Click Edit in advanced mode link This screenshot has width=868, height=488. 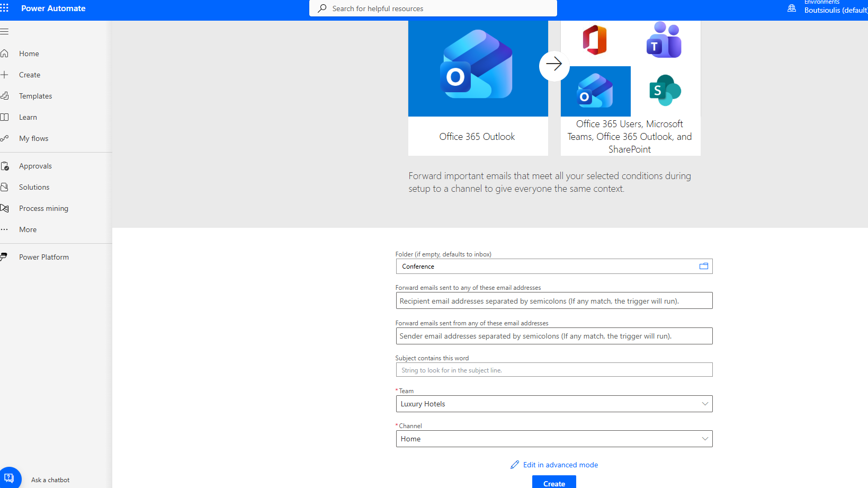click(x=560, y=465)
